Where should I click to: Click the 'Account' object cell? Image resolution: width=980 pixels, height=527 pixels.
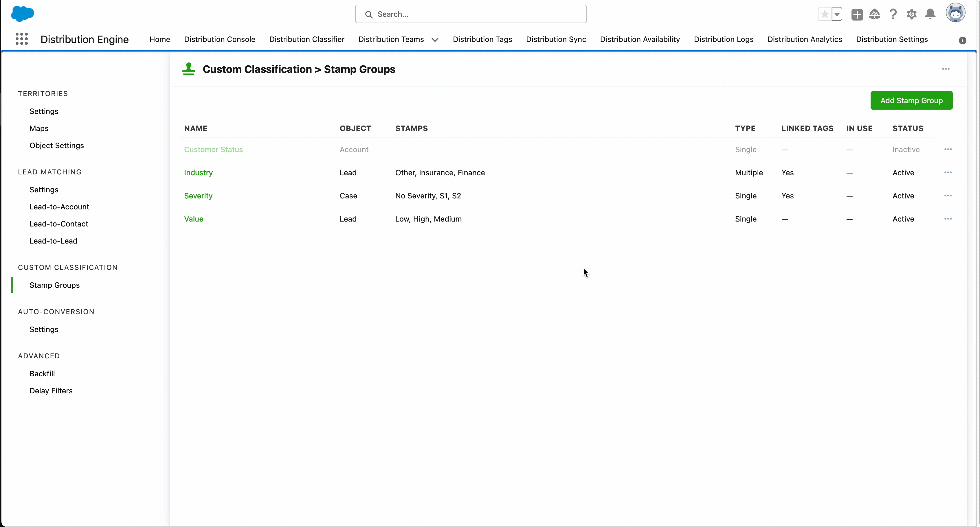pyautogui.click(x=354, y=150)
